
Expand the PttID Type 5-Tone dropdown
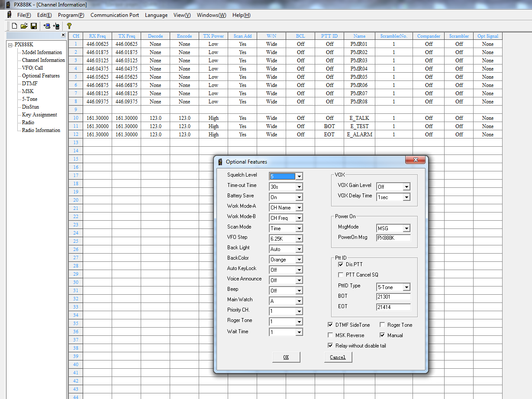(406, 287)
